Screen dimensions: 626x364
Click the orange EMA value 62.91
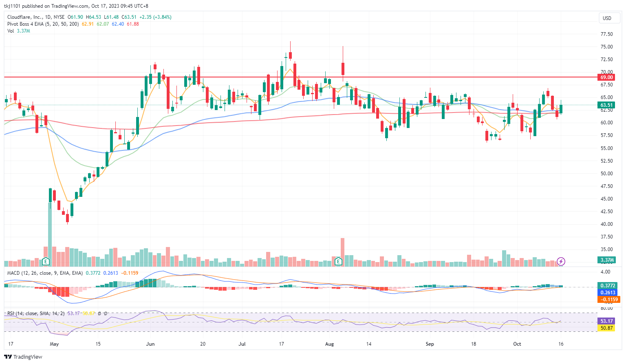coord(88,24)
